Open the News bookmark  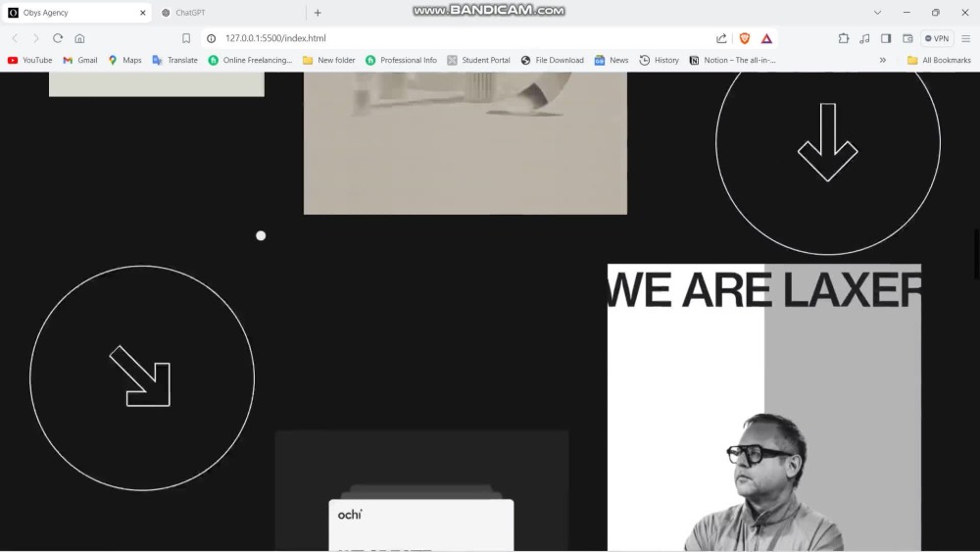pos(612,60)
